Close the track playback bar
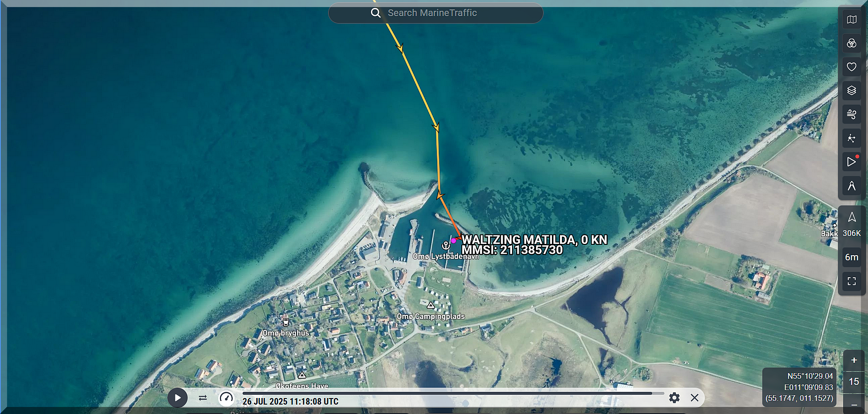Image resolution: width=868 pixels, height=414 pixels. tap(694, 398)
